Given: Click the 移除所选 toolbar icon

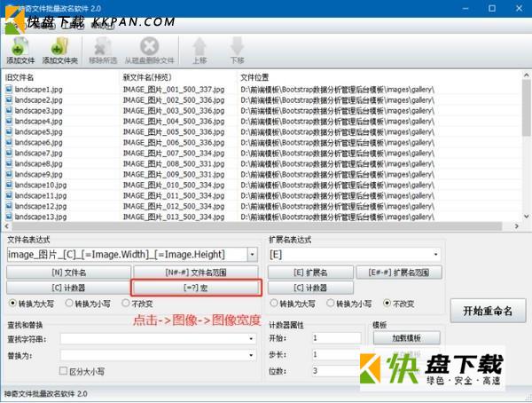Looking at the screenshot, I should (103, 46).
